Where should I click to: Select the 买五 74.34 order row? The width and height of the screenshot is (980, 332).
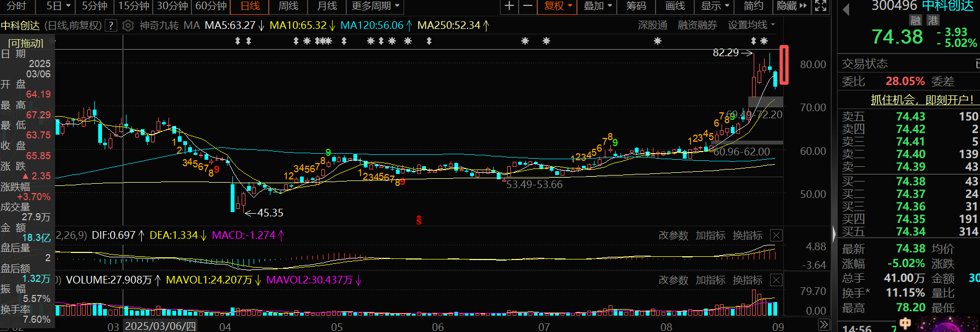[909, 232]
